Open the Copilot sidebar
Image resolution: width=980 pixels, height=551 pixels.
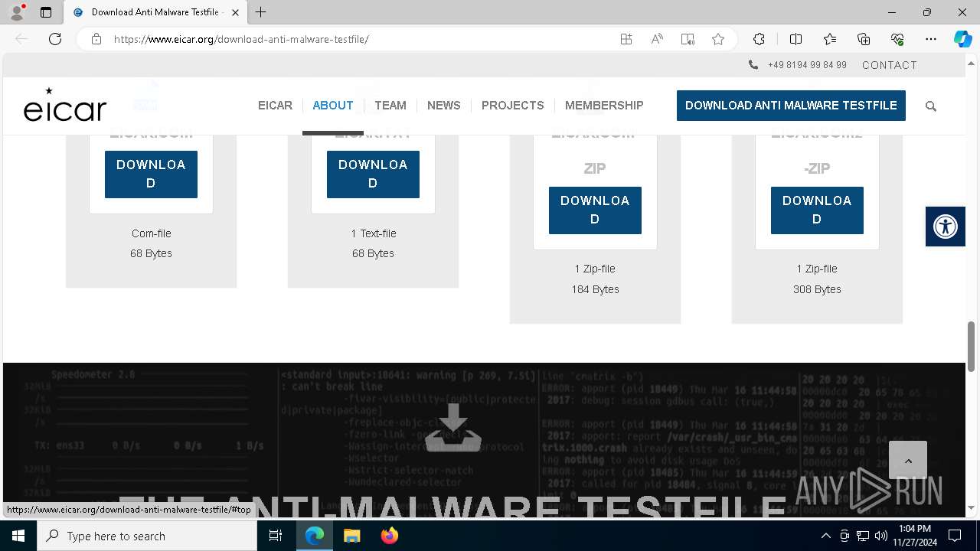click(962, 39)
